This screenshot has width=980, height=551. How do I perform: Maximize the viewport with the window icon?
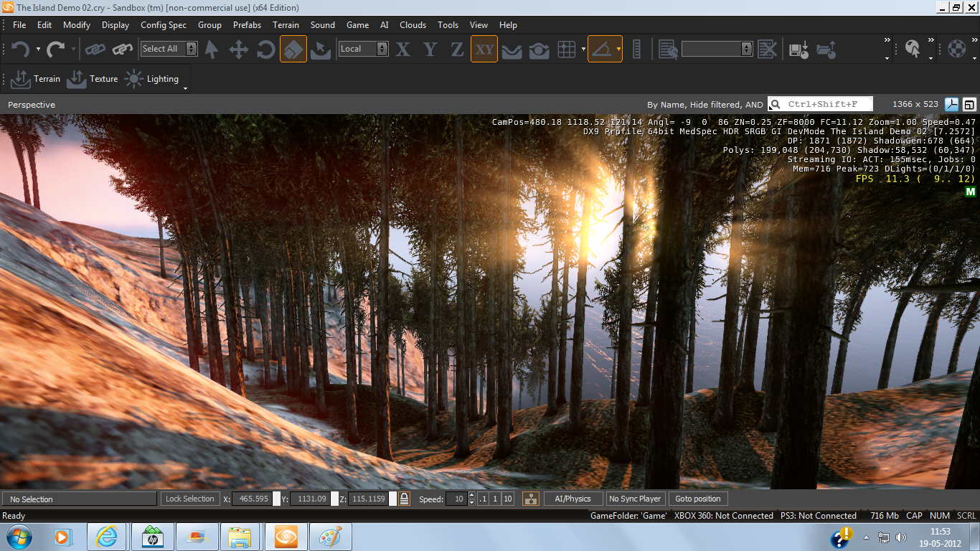click(969, 104)
